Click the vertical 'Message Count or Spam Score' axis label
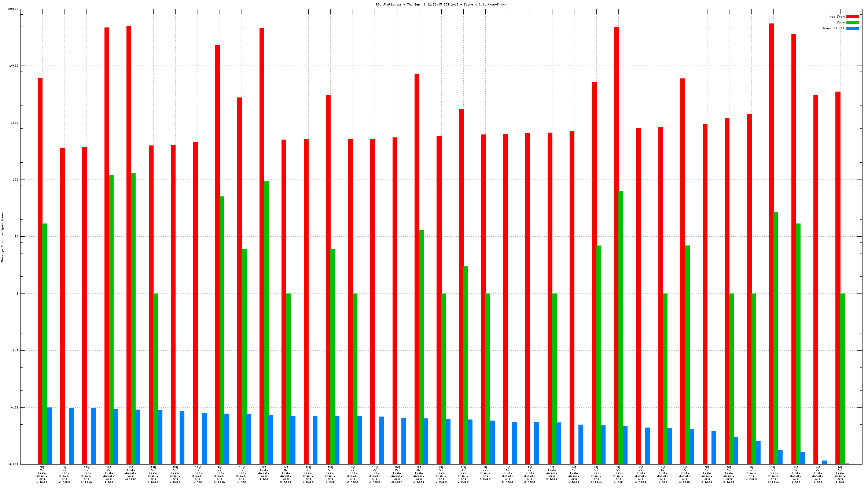This screenshot has width=868, height=488. 2,237
